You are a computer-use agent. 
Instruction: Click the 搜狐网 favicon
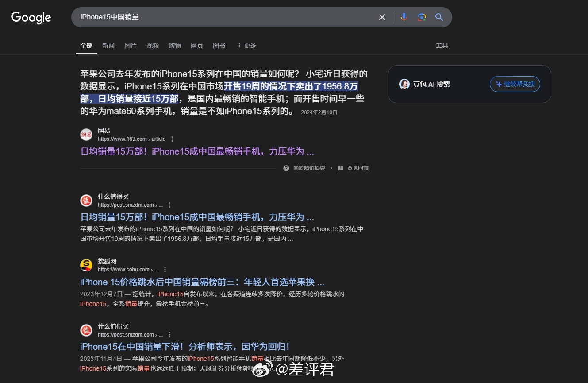pyautogui.click(x=86, y=265)
